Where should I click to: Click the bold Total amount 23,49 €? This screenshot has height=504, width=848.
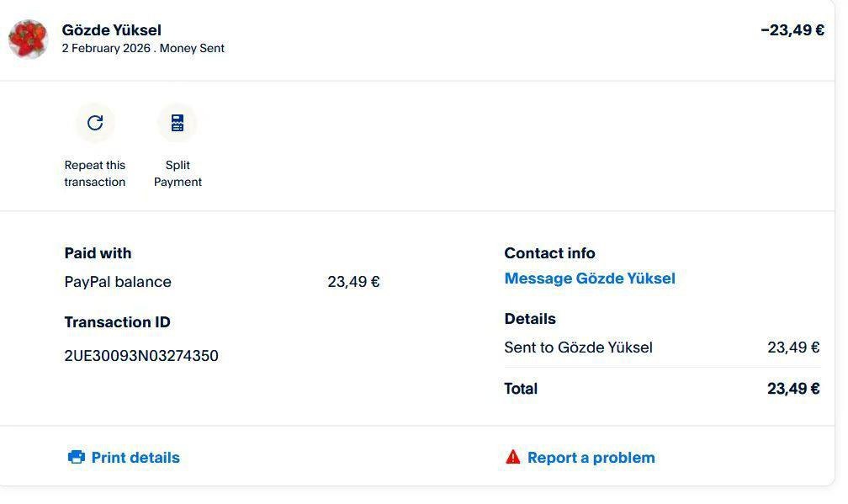coord(792,389)
